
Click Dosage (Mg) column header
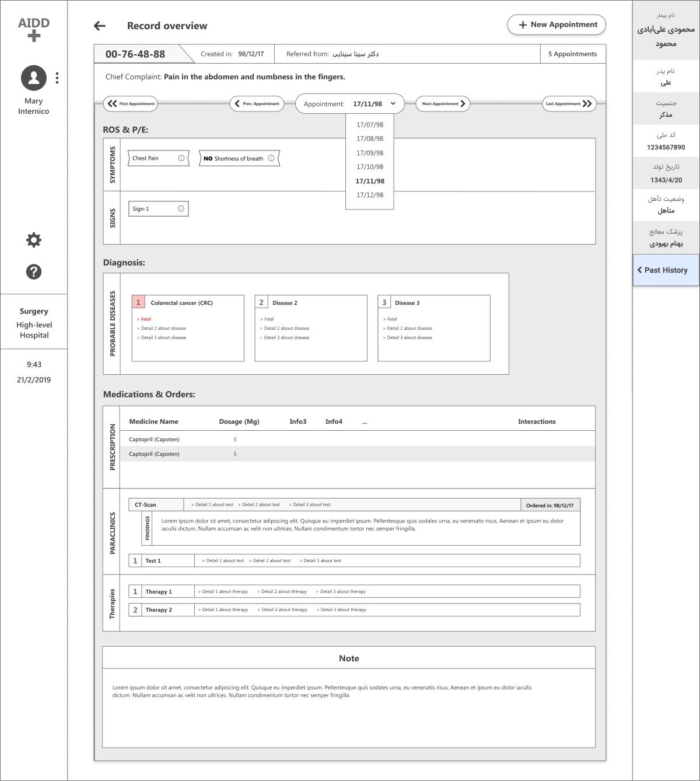pos(239,421)
